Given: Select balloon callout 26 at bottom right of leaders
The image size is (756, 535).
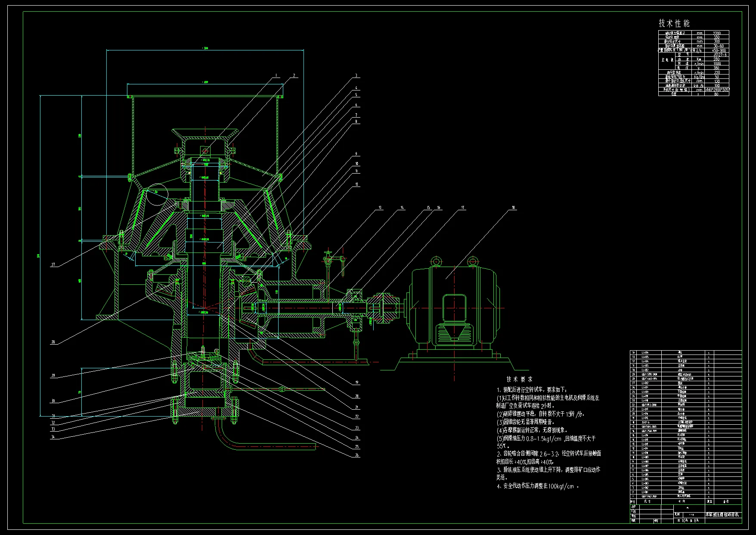Looking at the screenshot, I should click(357, 455).
